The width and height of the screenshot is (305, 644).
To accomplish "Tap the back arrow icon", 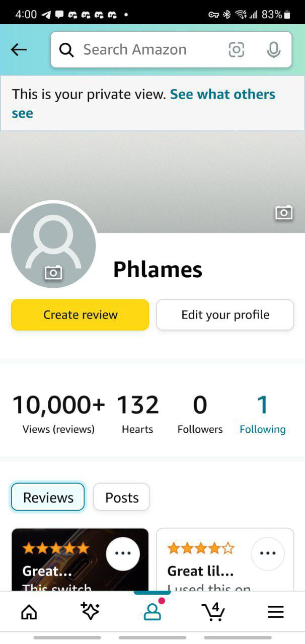I will click(x=19, y=49).
